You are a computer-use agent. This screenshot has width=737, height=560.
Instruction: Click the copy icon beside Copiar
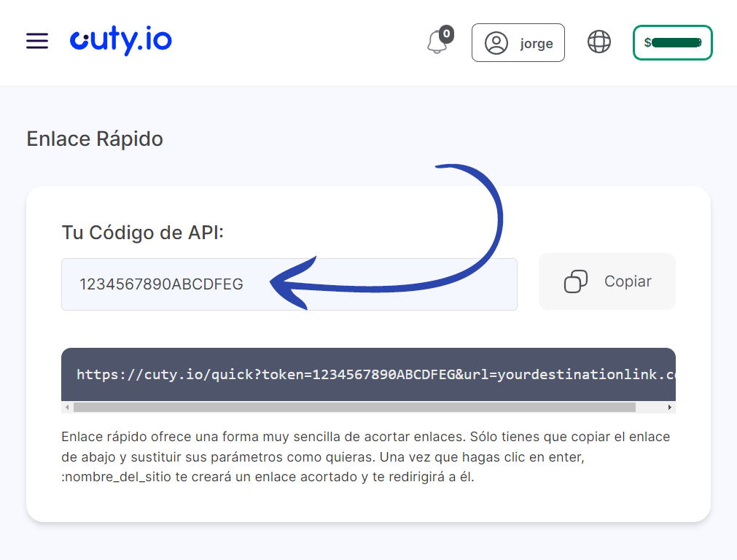click(575, 281)
